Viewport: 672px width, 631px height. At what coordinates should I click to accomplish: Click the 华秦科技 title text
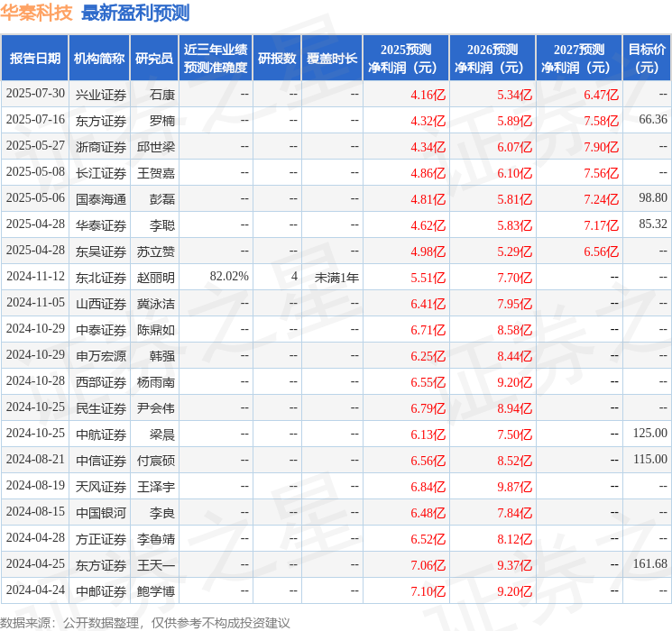coord(36,13)
